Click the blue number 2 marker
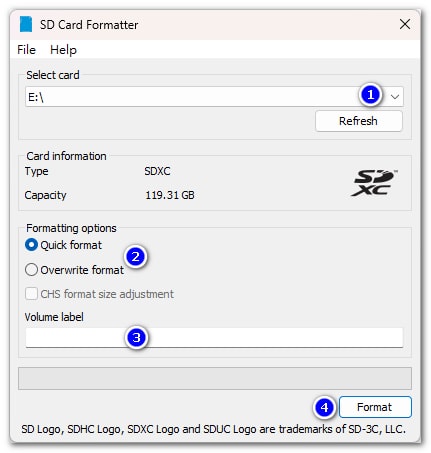431x453 pixels. [135, 257]
